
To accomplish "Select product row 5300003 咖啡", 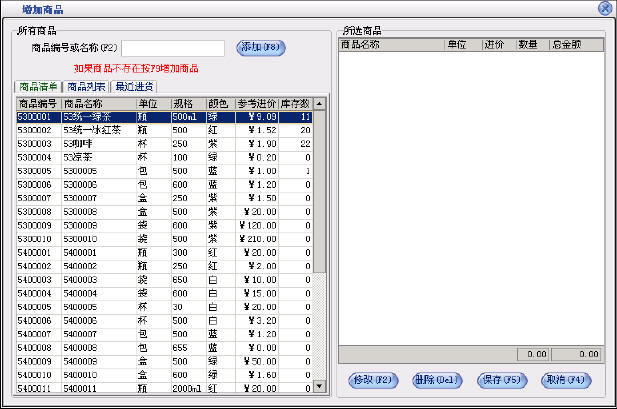I will [x=100, y=143].
